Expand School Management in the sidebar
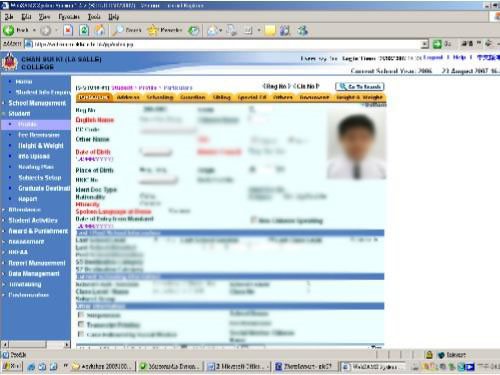The width and height of the screenshot is (500, 375). coord(37,103)
